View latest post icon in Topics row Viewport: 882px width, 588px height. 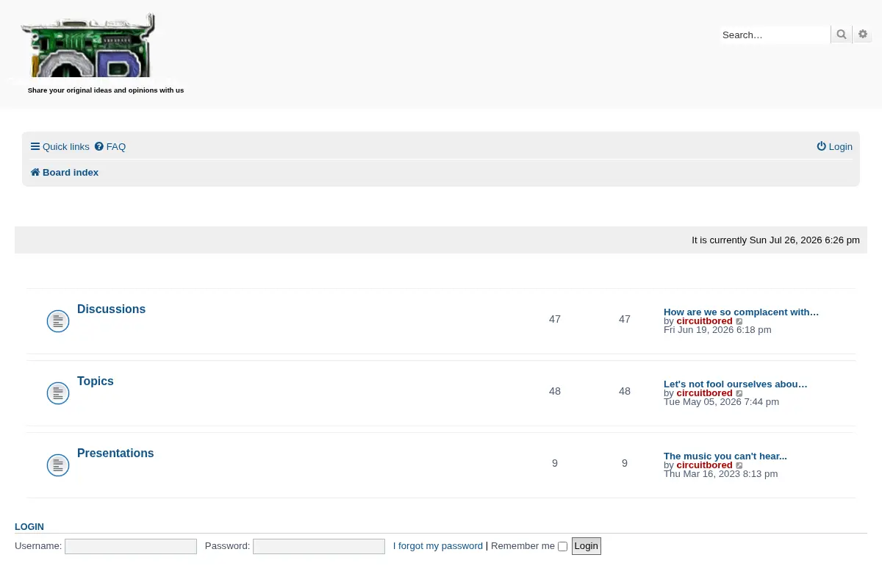point(739,393)
